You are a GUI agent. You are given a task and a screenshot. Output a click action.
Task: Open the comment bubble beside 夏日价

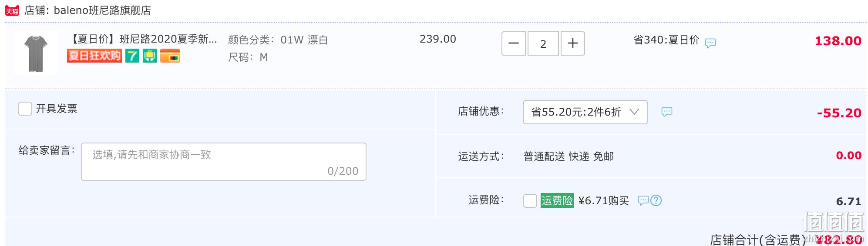[710, 43]
